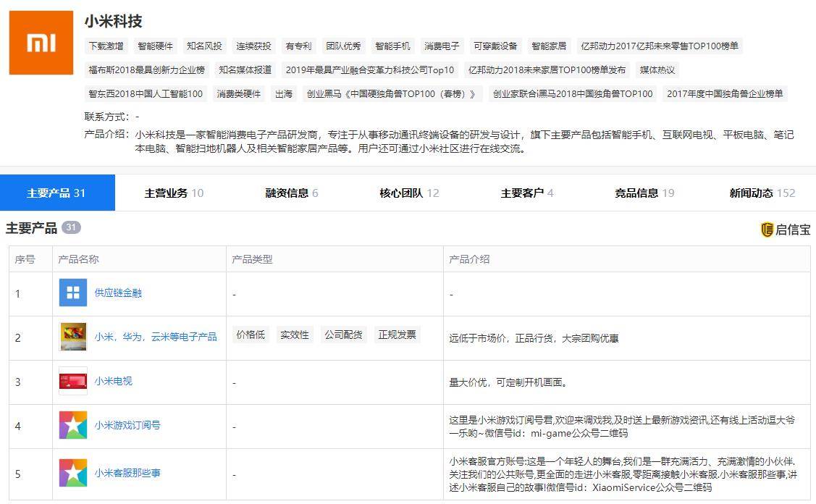Click the 亿邦动力2018未来家居TOP100榜单发布 tag
The height and width of the screenshot is (504, 816).
(547, 70)
